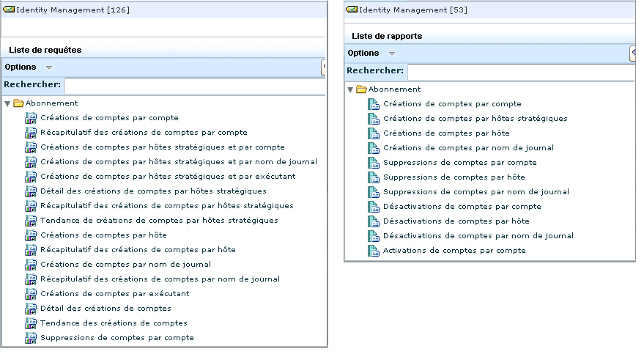Select Désactivations de comptes par nom de journal report
Screen dimensions: 644x357
pos(478,236)
